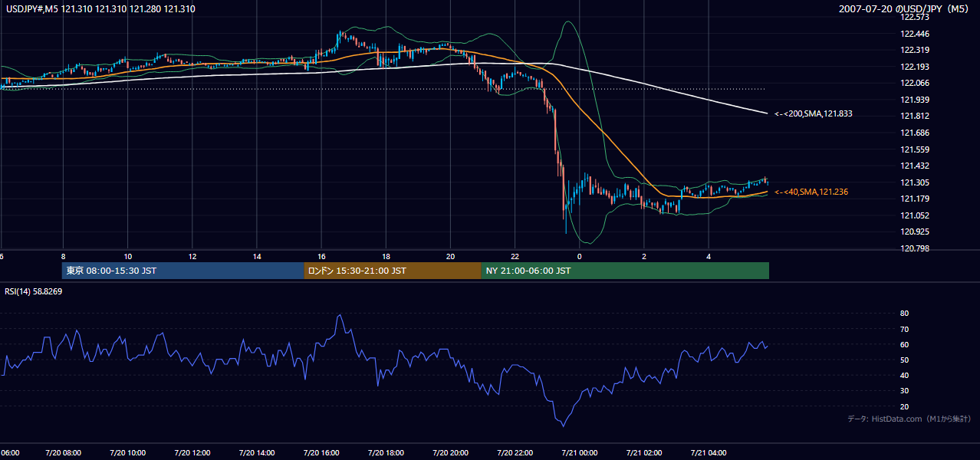Click the bottom time label 7/20 22:00
The height and width of the screenshot is (460, 980).
point(515,453)
